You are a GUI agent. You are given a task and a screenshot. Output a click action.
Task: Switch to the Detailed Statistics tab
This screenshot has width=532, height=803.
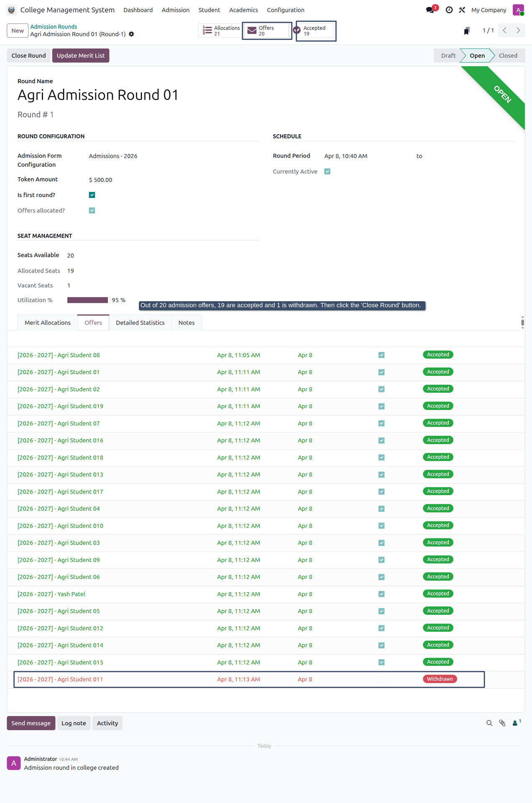(x=140, y=322)
